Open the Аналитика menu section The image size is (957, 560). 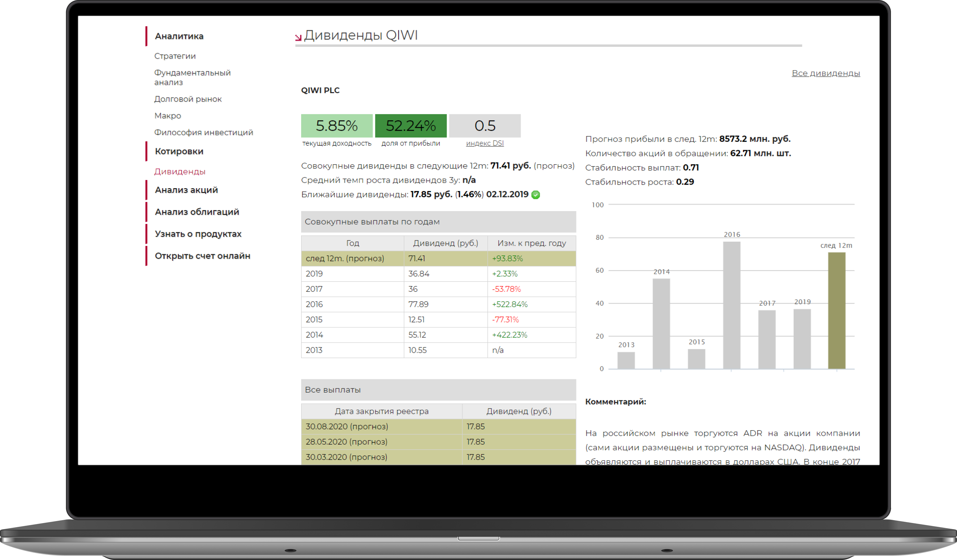click(179, 36)
